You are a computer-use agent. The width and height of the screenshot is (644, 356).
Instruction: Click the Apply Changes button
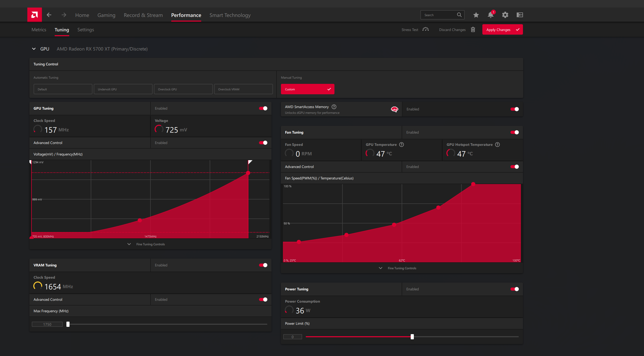pos(502,29)
